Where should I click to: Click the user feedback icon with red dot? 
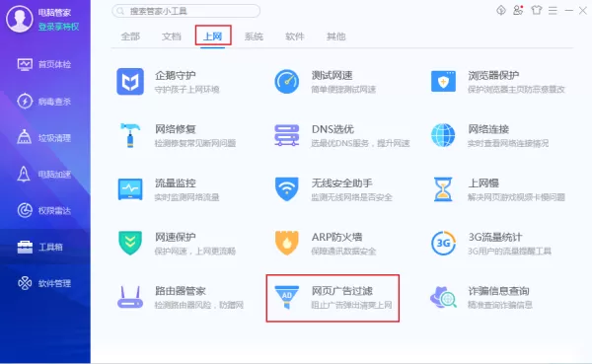coord(518,10)
